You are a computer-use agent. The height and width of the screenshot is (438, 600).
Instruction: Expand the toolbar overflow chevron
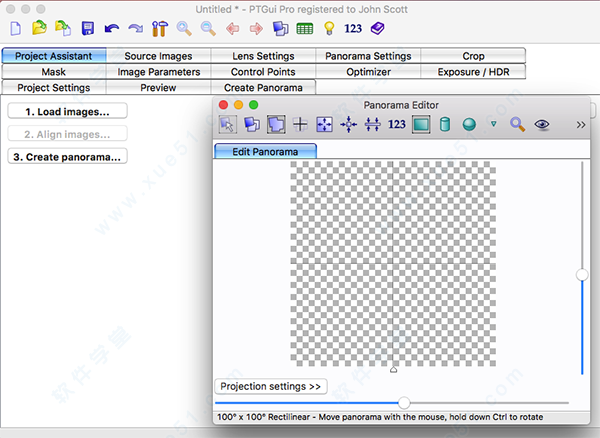pos(581,125)
